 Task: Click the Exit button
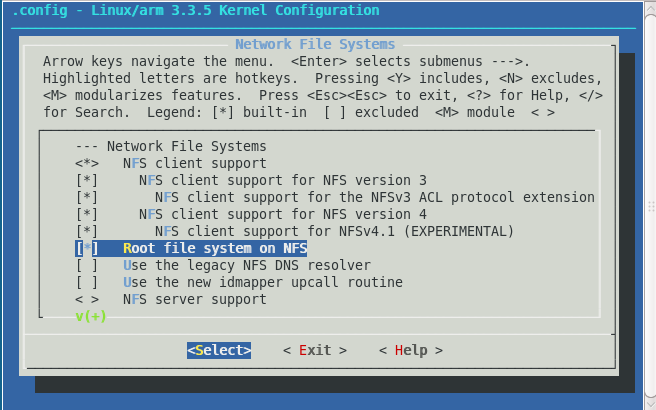pyautogui.click(x=315, y=350)
